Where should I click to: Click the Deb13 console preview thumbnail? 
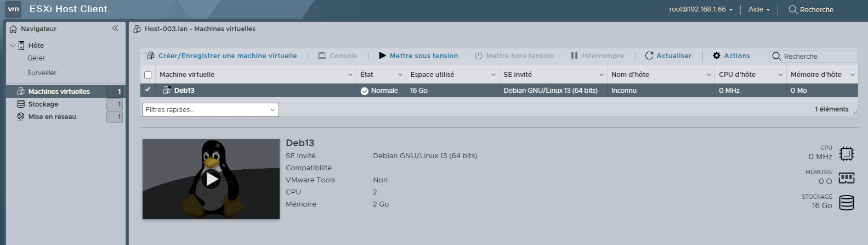[x=211, y=179]
